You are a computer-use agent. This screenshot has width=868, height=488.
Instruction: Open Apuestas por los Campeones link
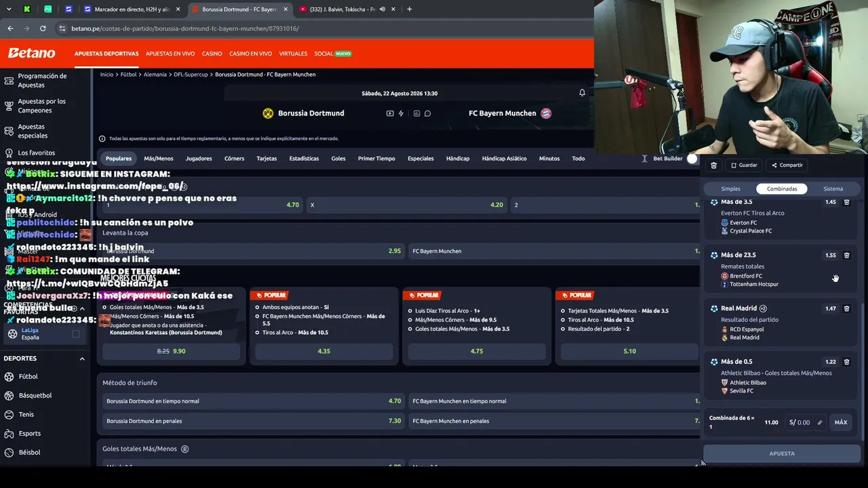(x=42, y=106)
